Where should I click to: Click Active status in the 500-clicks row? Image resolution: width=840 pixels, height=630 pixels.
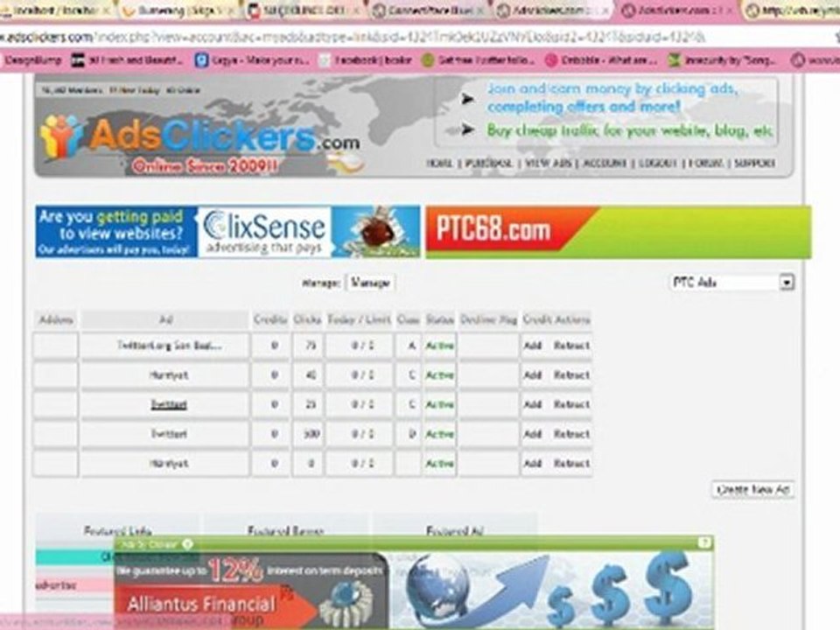439,434
